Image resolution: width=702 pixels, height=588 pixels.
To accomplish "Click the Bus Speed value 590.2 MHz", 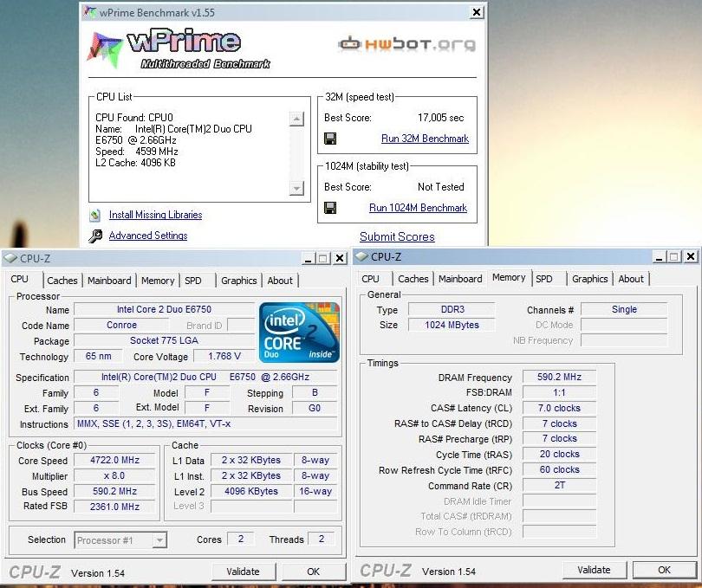I will click(114, 491).
